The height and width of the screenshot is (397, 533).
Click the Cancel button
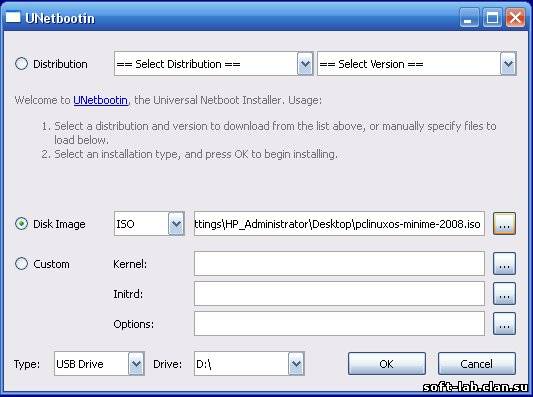pyautogui.click(x=477, y=364)
